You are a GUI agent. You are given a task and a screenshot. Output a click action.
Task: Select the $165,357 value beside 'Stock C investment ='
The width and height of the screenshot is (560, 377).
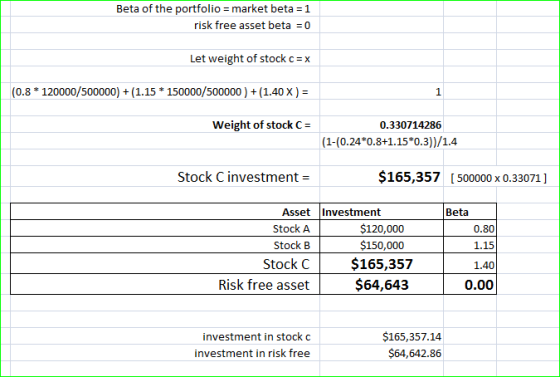pos(409,177)
